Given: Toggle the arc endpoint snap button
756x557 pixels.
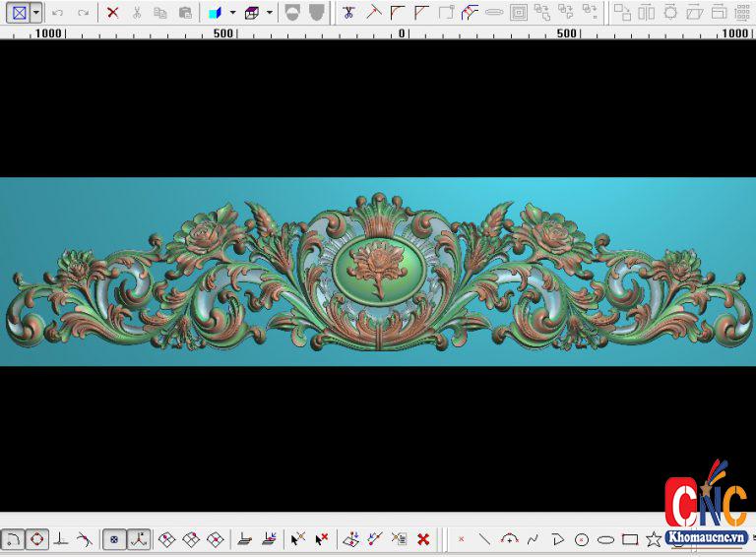Looking at the screenshot, I should (x=13, y=539).
